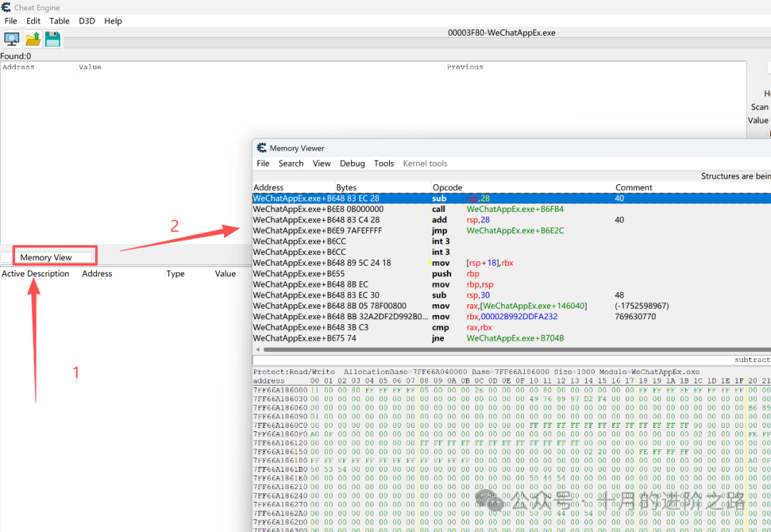Screen dimensions: 771x532
Task: Open the Edit menu in main window
Action: [34, 21]
